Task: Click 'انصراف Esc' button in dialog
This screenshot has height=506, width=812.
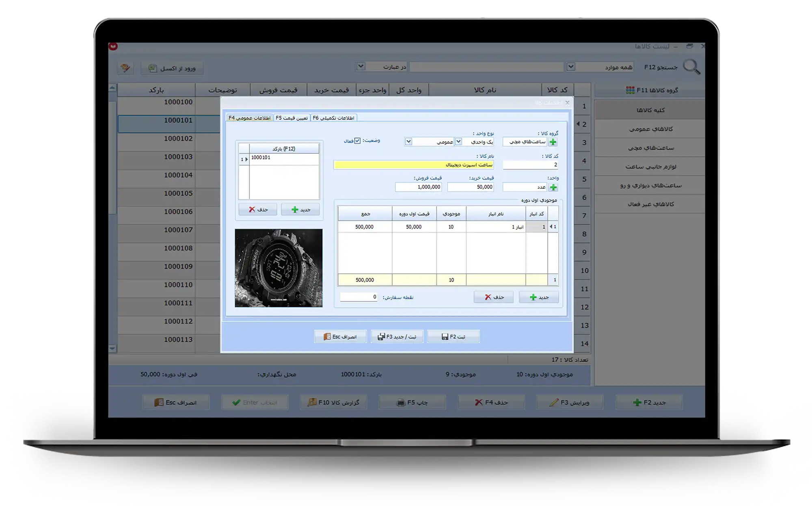Action: click(340, 337)
